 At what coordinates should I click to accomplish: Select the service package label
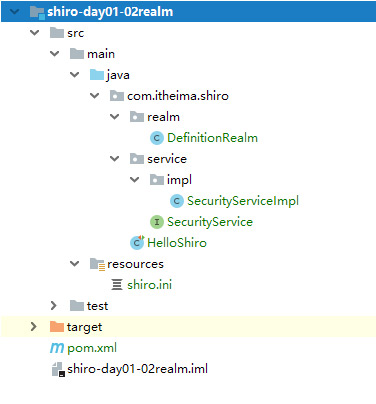[167, 159]
